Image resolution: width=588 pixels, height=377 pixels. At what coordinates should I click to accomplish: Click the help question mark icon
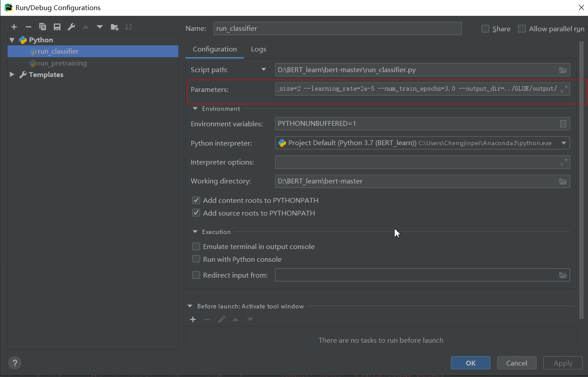(15, 363)
